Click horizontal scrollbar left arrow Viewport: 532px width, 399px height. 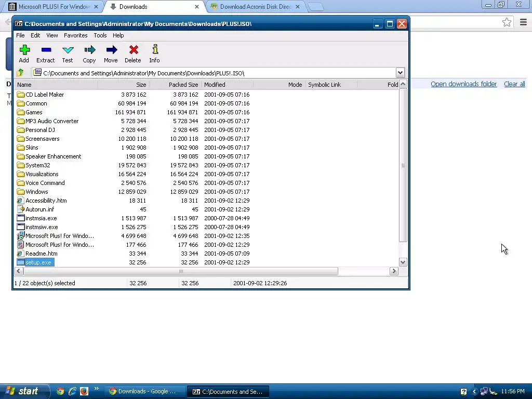click(x=19, y=271)
